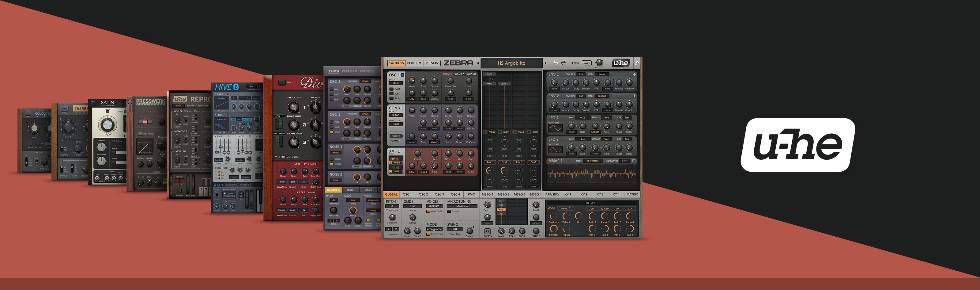Change ENV 1 mode from linear

[x=601, y=74]
